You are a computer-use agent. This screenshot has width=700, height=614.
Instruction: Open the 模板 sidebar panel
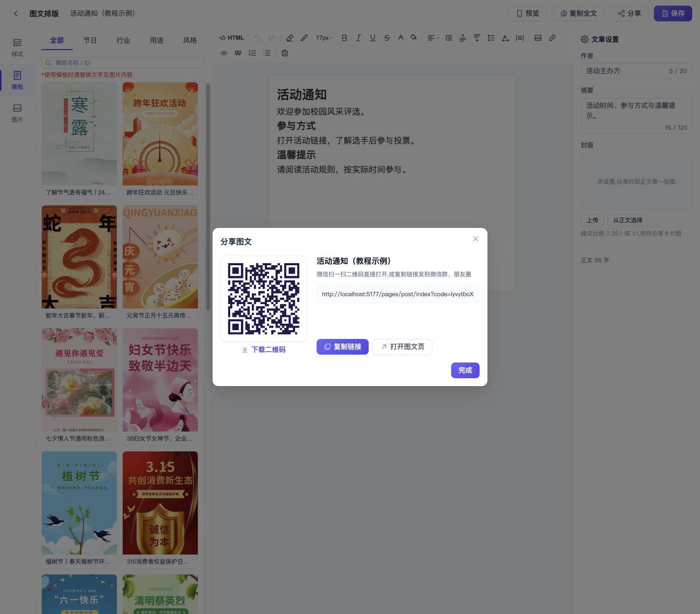click(x=17, y=80)
